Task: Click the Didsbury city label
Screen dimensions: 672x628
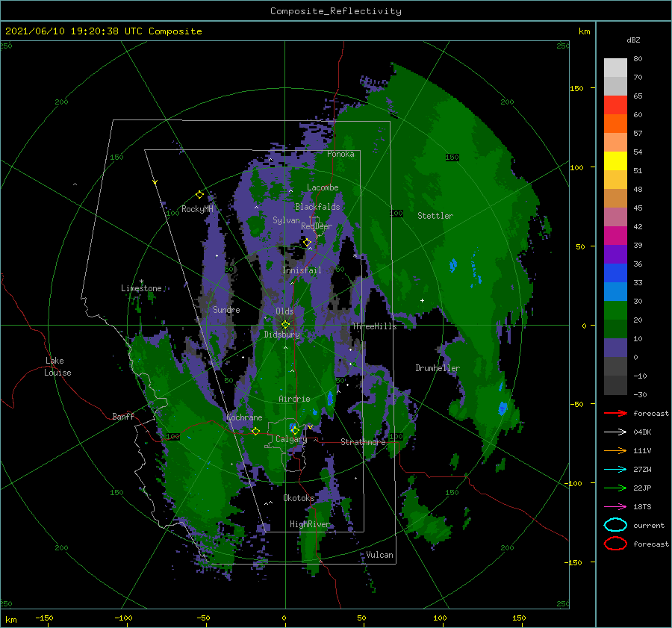Action: (282, 335)
